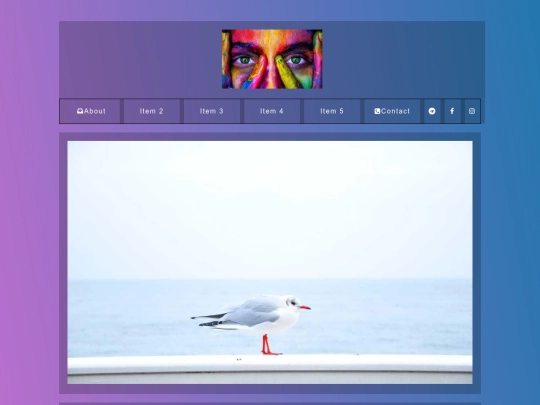Screen dimensions: 540x405
Task: Open the Contact menu item
Action: click(x=392, y=111)
